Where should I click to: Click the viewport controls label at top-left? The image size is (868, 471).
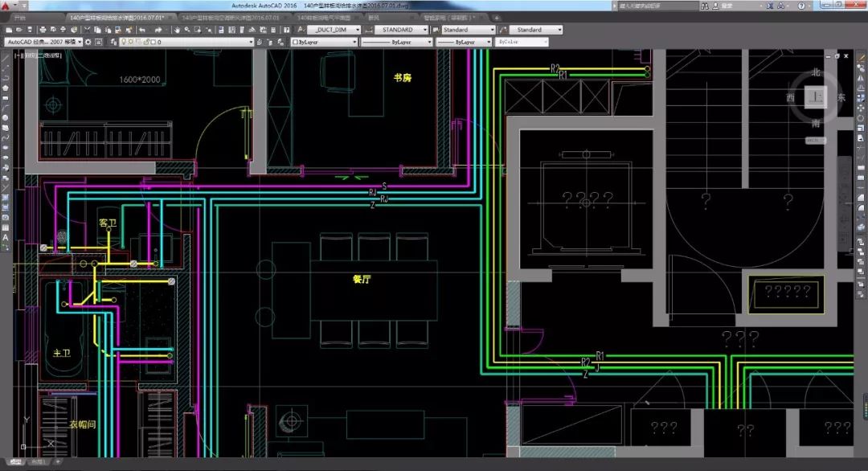coord(39,55)
